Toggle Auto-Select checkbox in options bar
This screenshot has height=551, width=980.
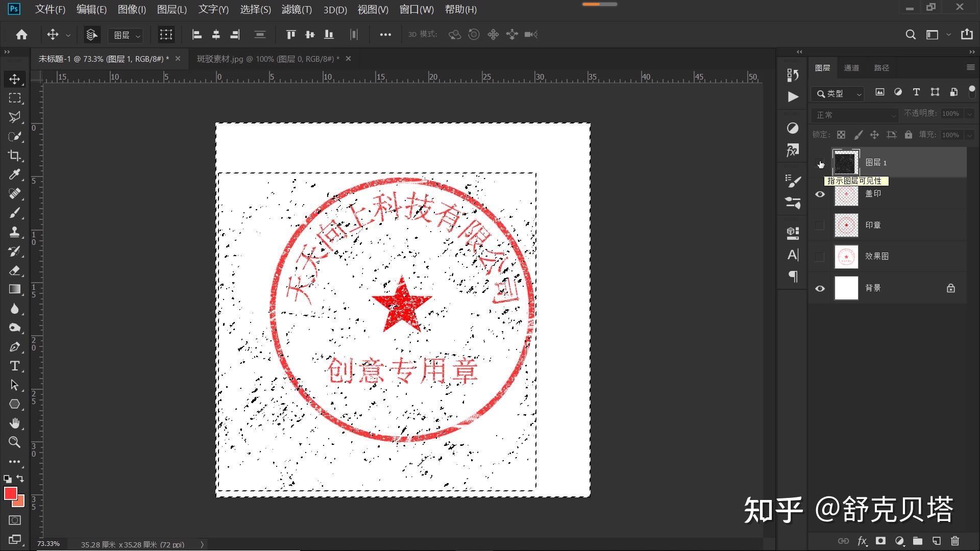point(91,34)
